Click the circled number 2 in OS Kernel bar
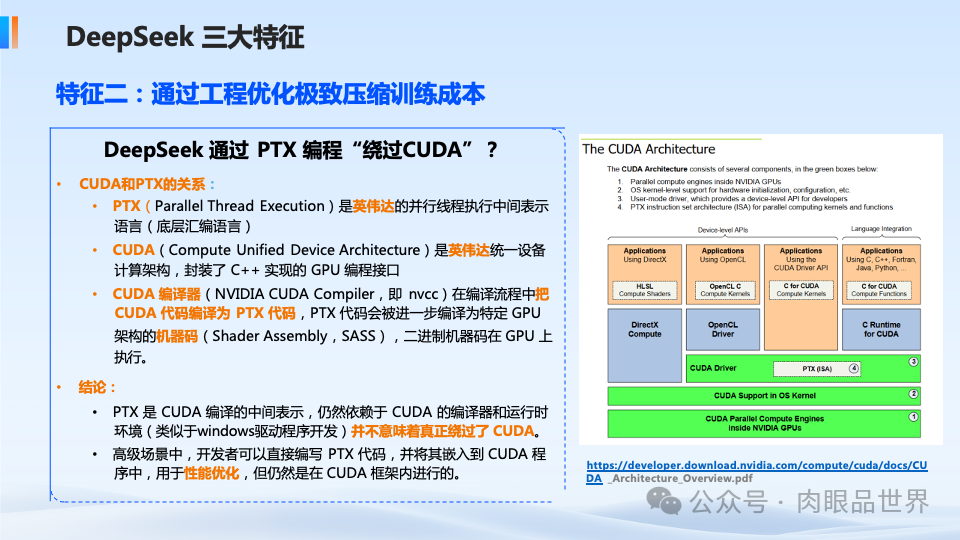The image size is (960, 540). pyautogui.click(x=913, y=394)
